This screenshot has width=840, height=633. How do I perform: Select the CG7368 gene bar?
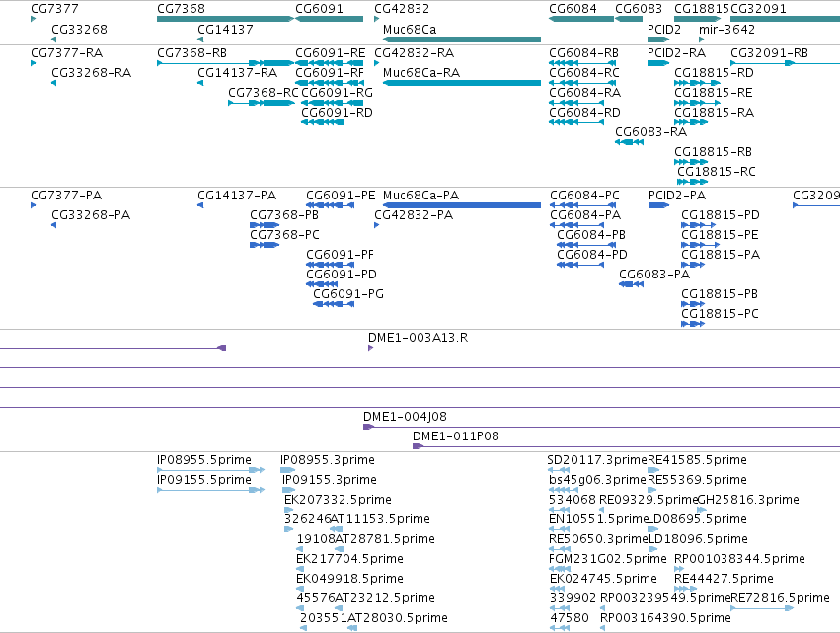[225, 19]
